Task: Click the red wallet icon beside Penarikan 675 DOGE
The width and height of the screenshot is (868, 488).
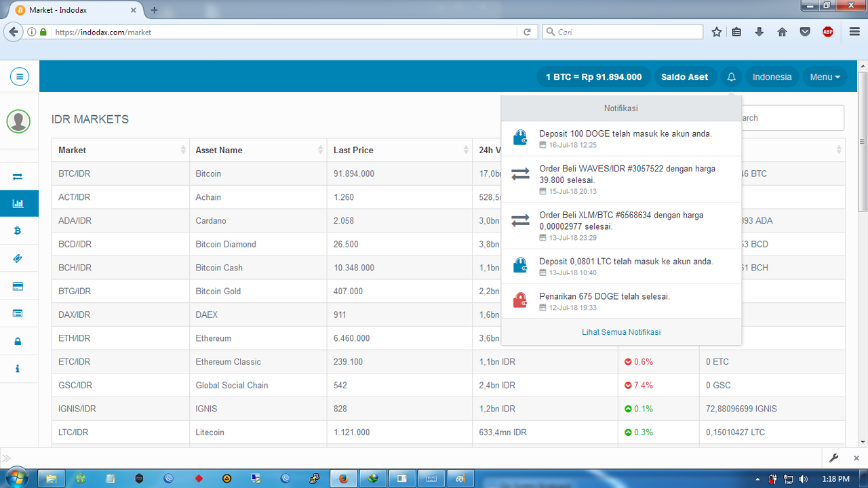Action: (x=520, y=300)
